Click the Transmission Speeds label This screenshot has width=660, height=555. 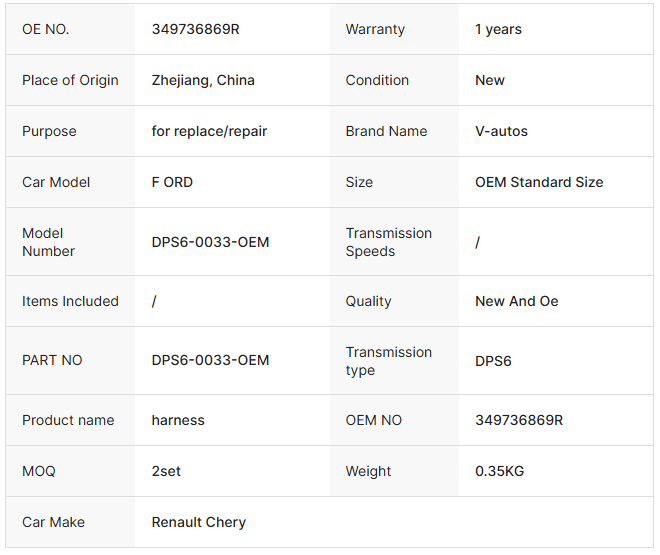click(388, 242)
